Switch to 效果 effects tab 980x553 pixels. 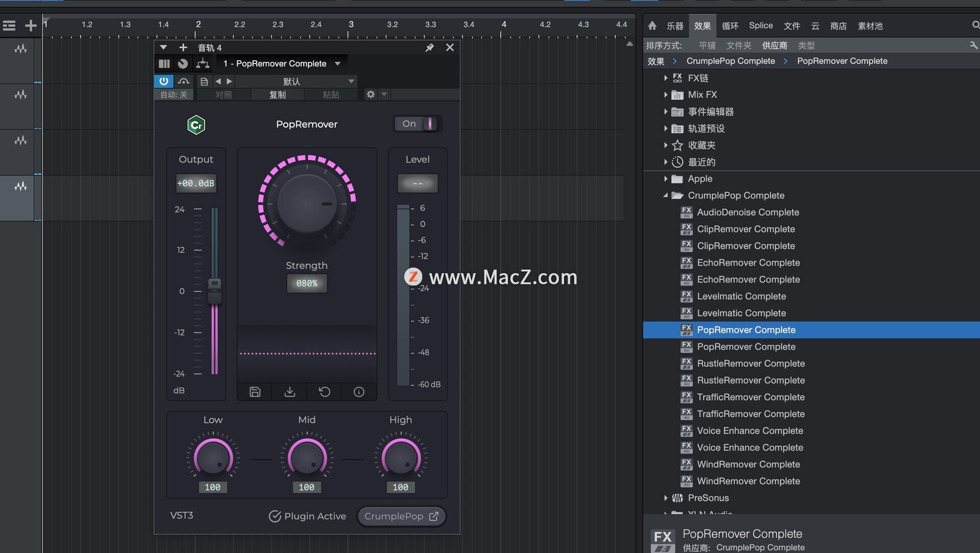tap(702, 26)
